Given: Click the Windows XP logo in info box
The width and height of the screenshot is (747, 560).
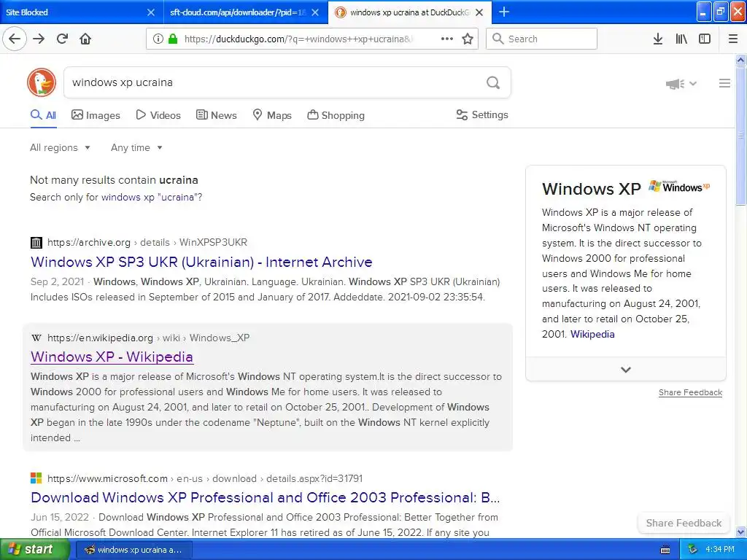Looking at the screenshot, I should click(679, 187).
